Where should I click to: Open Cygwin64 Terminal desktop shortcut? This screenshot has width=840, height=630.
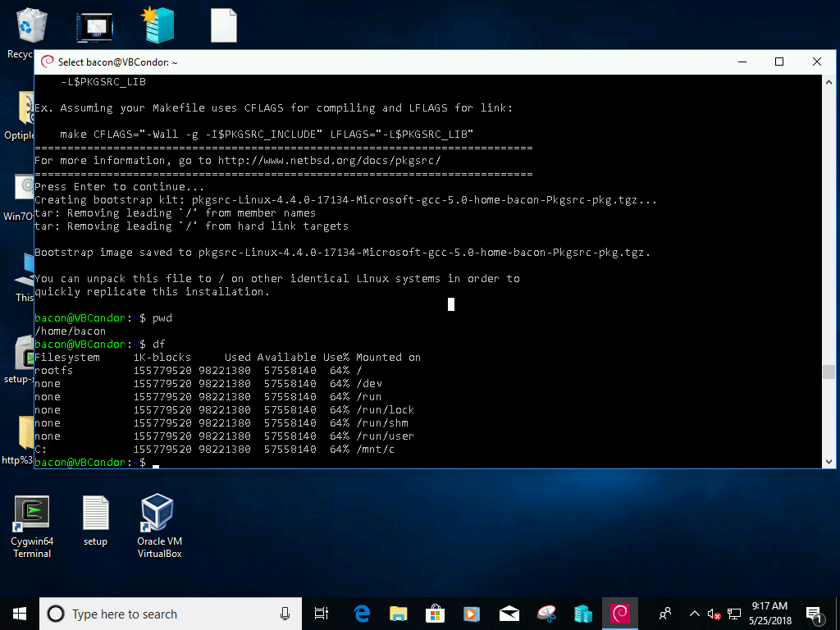(32, 527)
